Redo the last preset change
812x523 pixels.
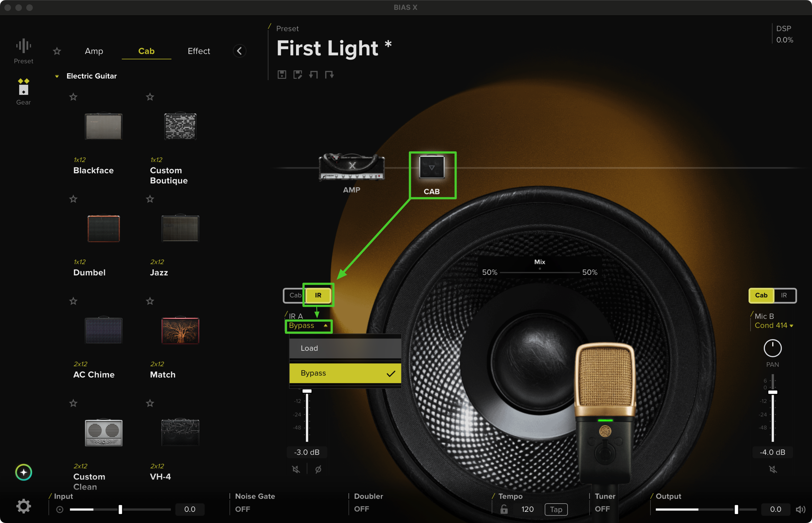[329, 75]
